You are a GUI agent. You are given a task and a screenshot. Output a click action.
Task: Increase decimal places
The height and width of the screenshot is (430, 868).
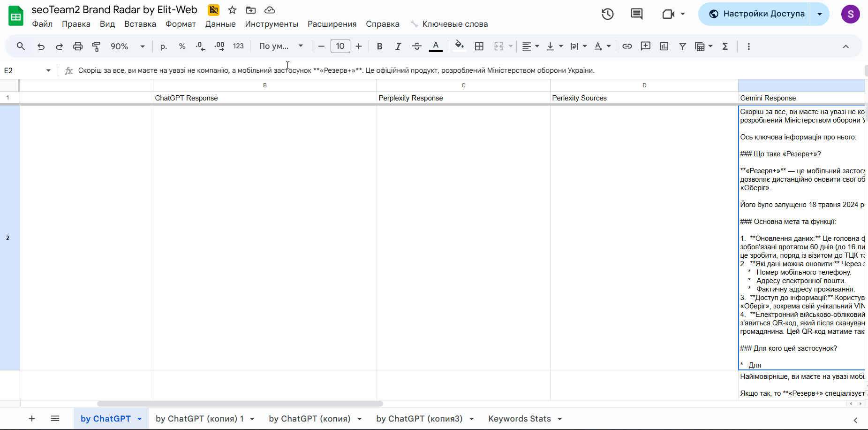pos(219,46)
